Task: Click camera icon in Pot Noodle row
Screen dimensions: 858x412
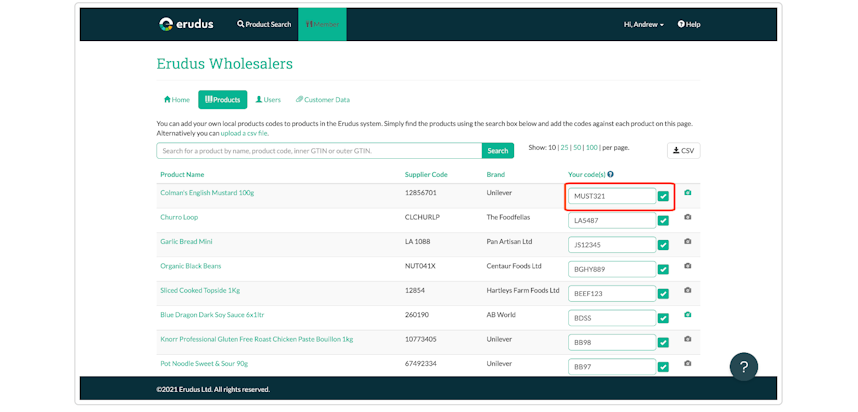Action: 688,363
